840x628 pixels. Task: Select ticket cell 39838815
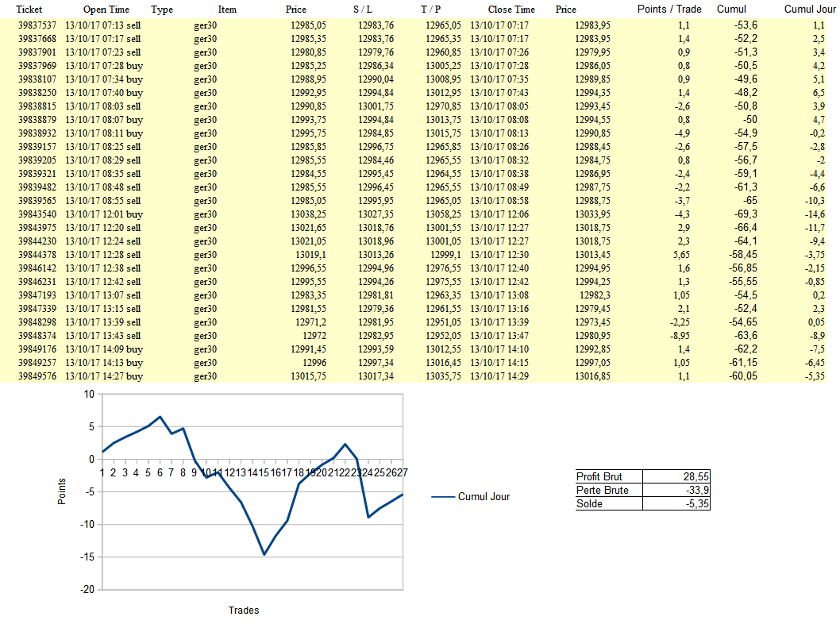[37, 106]
